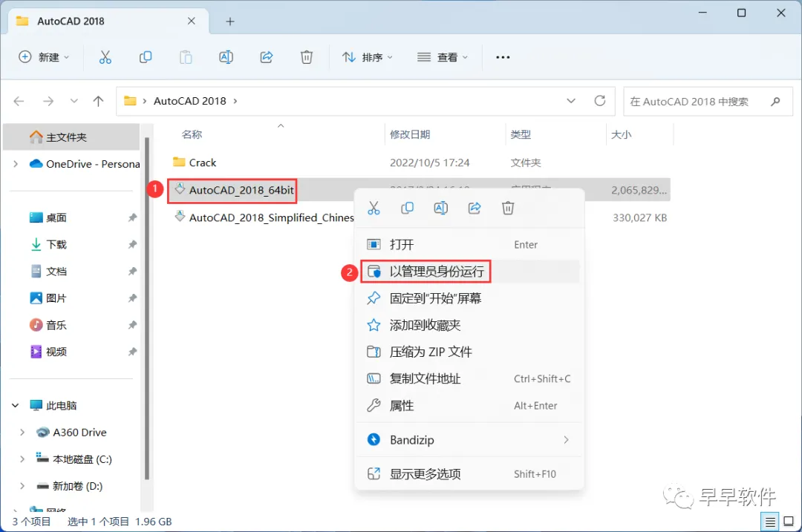Choose 显示更多选项 menu entry
802x532 pixels.
coord(469,473)
